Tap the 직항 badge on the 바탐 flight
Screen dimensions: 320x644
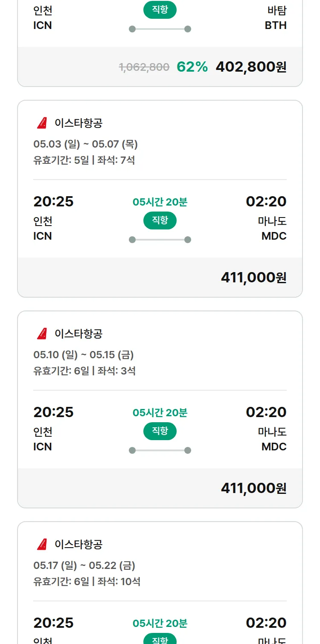point(160,10)
